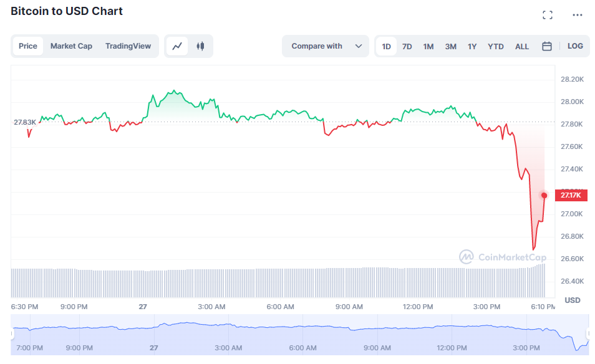Open the three-dots more options menu
Screen dimensions: 595x364
578,15
